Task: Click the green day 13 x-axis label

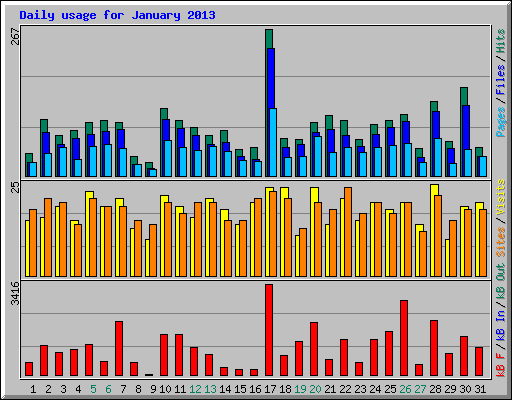Action: (210, 389)
